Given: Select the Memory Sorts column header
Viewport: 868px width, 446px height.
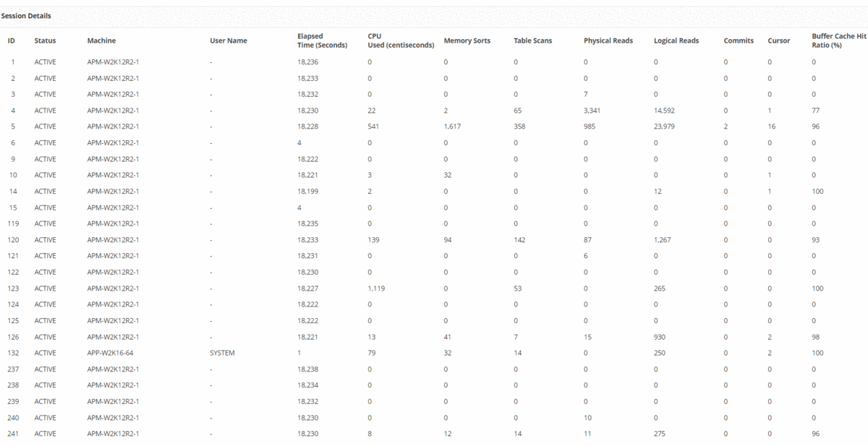Looking at the screenshot, I should click(x=467, y=40).
